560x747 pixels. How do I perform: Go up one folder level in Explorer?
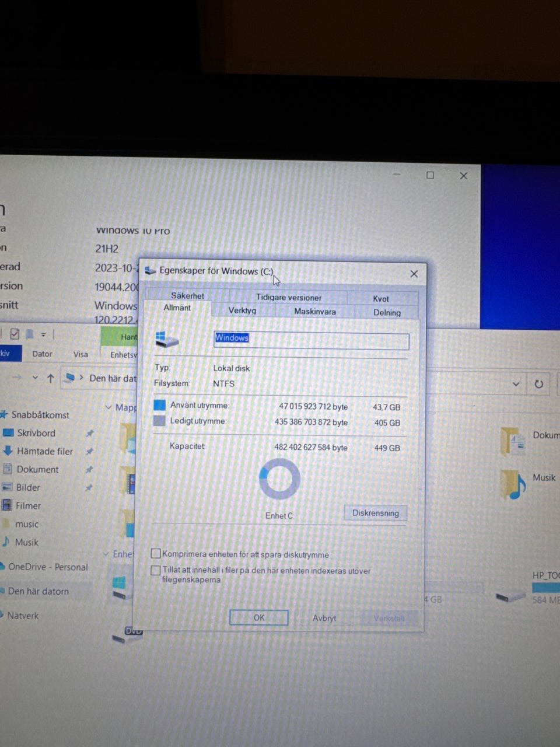[51, 378]
